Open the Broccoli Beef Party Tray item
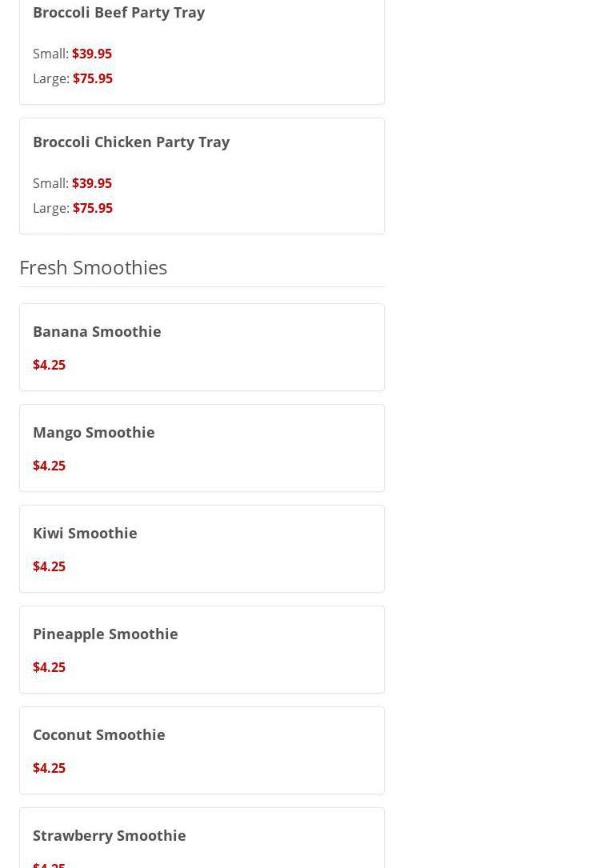The image size is (616, 868). click(x=118, y=12)
